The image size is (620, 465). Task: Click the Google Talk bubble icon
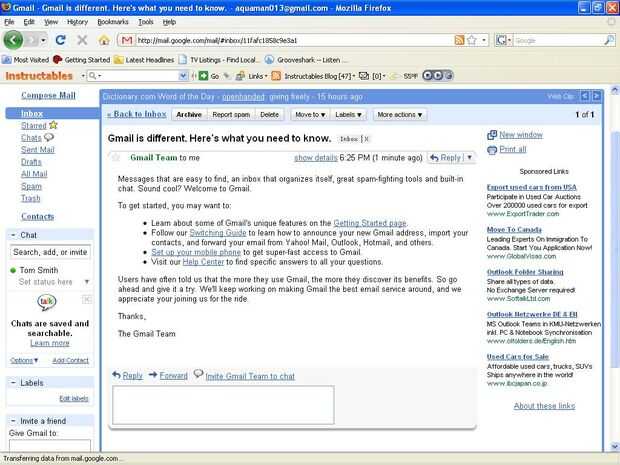point(47,302)
